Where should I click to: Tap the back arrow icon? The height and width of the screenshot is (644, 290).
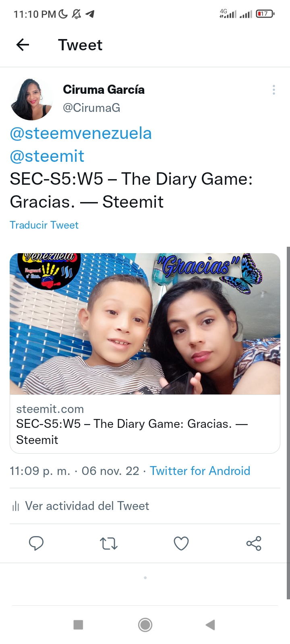coord(23,45)
